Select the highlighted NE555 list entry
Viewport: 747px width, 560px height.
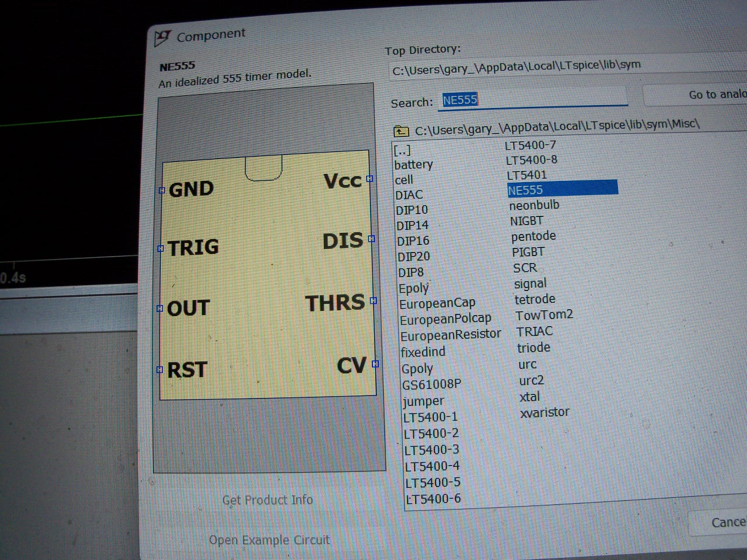563,189
